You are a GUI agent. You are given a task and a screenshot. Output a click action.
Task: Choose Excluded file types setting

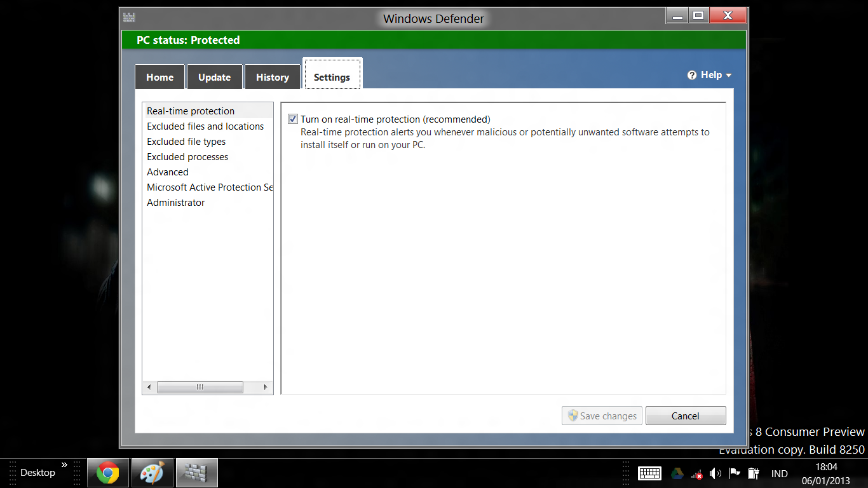point(208,142)
